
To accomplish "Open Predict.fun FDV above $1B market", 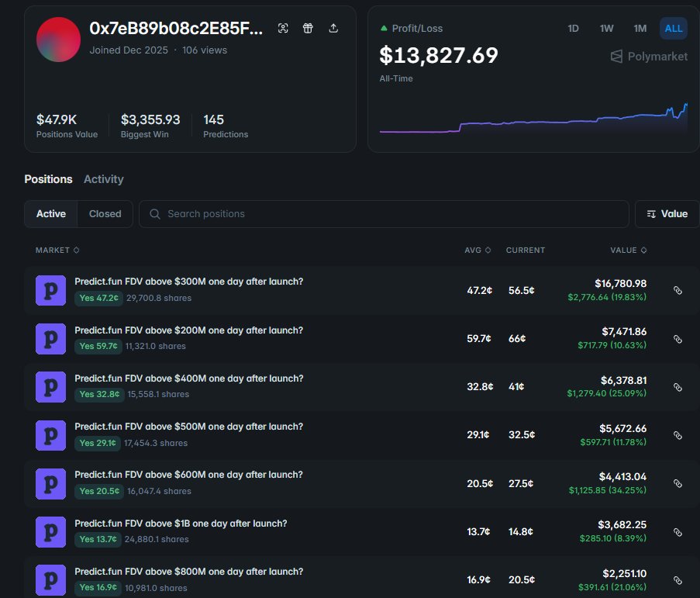I will point(181,523).
